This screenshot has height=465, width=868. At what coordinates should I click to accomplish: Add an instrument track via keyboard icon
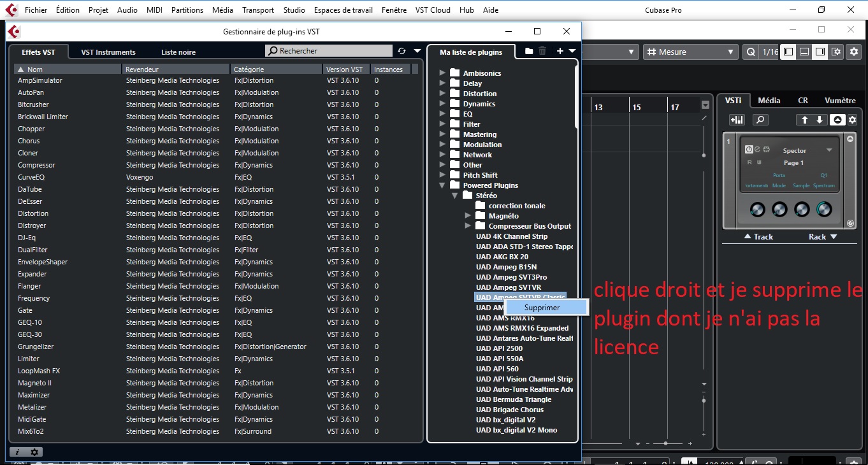click(x=737, y=120)
